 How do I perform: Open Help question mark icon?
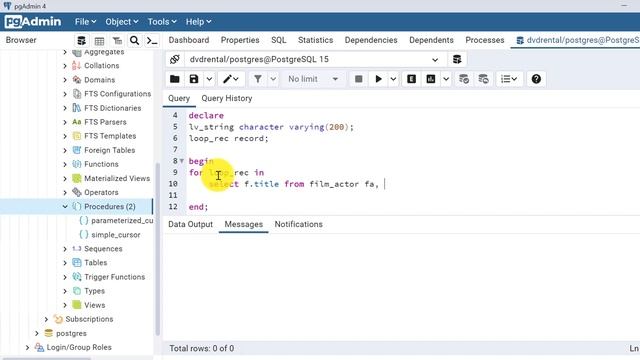tap(536, 79)
